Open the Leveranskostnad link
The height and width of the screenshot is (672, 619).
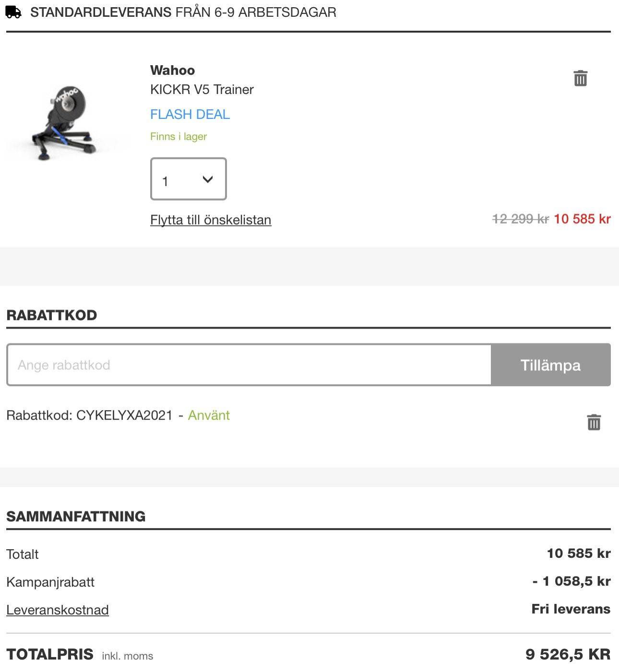point(58,610)
